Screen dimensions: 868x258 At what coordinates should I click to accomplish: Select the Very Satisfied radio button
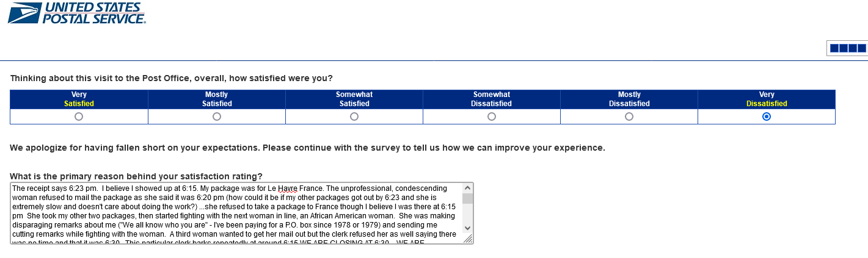(x=79, y=116)
